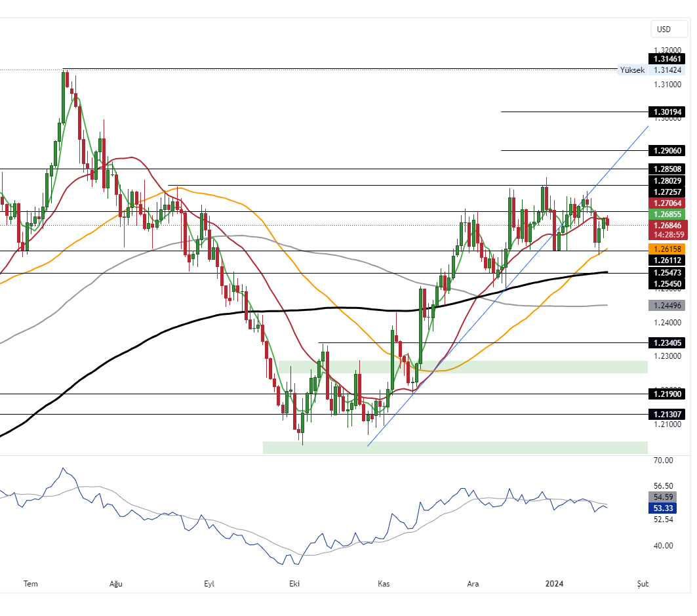Viewport: 697px width, 616px height.
Task: Click the gray RSI average label 54.59
Action: [664, 497]
